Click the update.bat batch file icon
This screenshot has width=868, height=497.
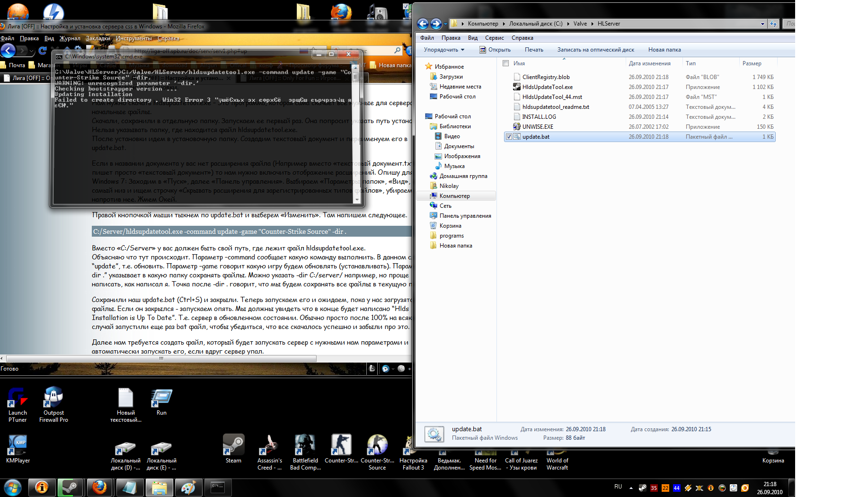pos(517,137)
